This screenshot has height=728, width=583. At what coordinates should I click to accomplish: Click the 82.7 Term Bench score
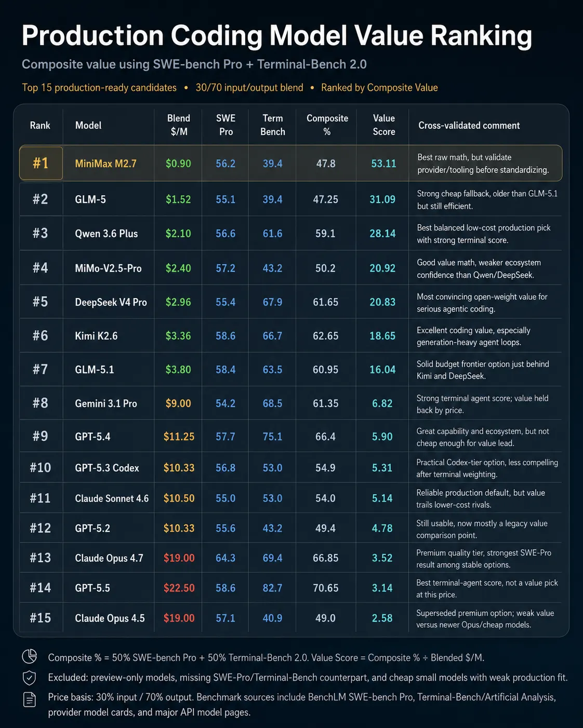click(272, 588)
